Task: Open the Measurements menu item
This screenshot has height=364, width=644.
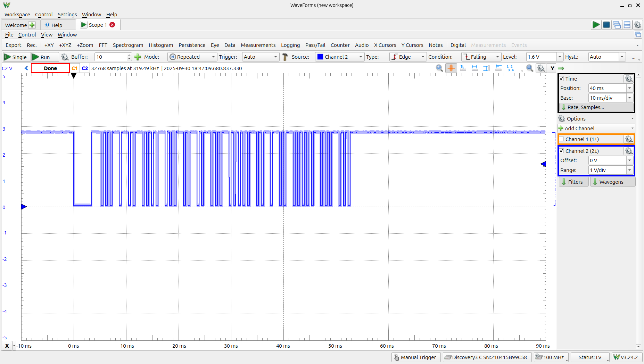Action: (x=258, y=45)
